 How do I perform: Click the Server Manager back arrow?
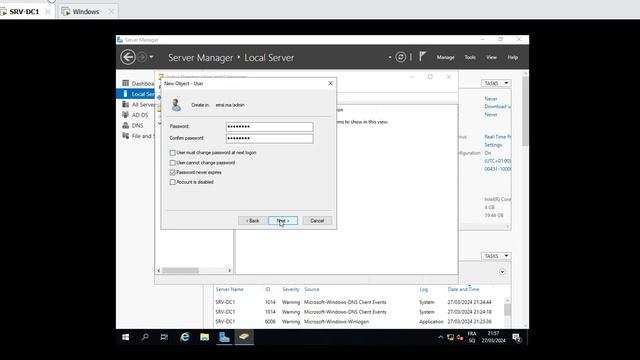point(128,57)
